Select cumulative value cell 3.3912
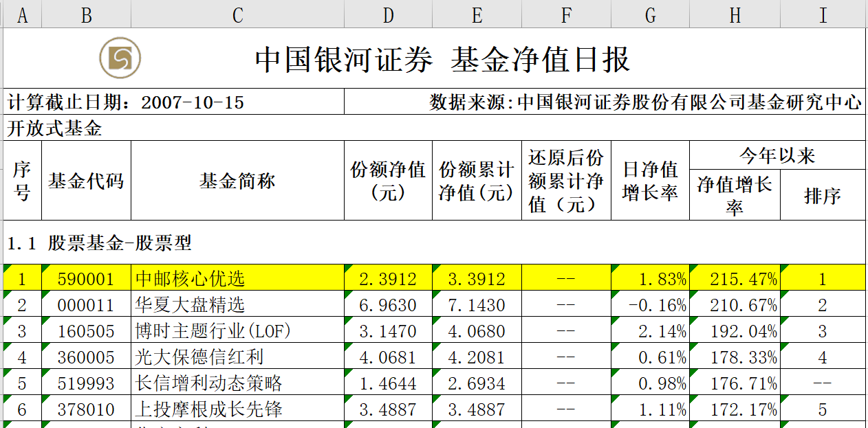Image resolution: width=868 pixels, height=428 pixels. point(477,278)
